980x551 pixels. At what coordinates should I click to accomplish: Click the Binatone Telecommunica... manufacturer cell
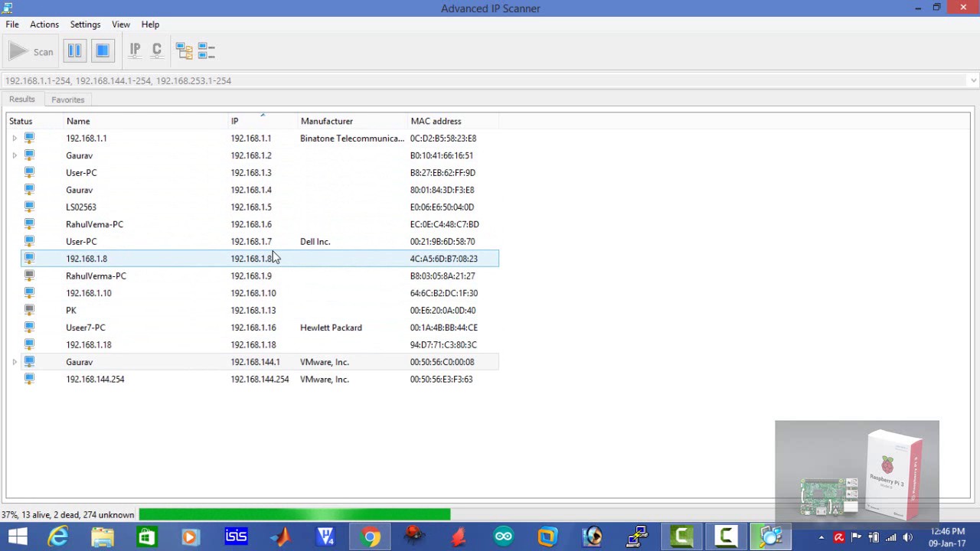point(352,139)
